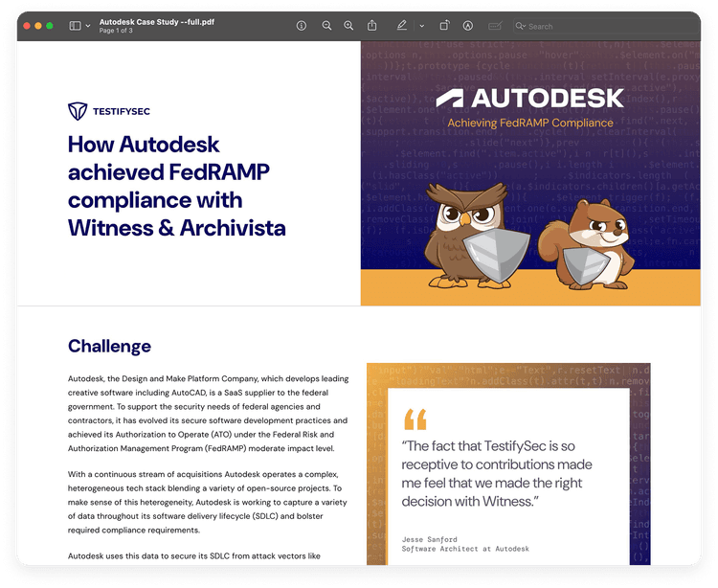Viewport: 718px width, 588px height.
Task: Expand the sidebar view options chevron
Action: (87, 26)
